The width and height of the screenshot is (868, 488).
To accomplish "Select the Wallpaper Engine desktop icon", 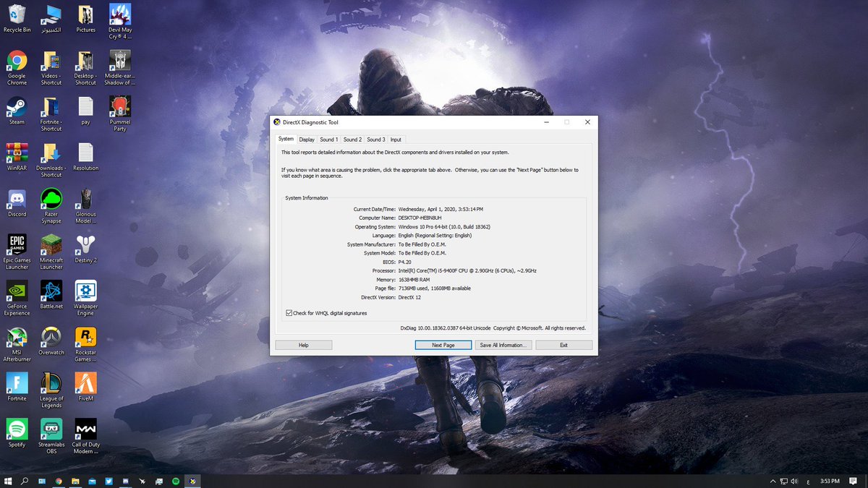I will (85, 298).
